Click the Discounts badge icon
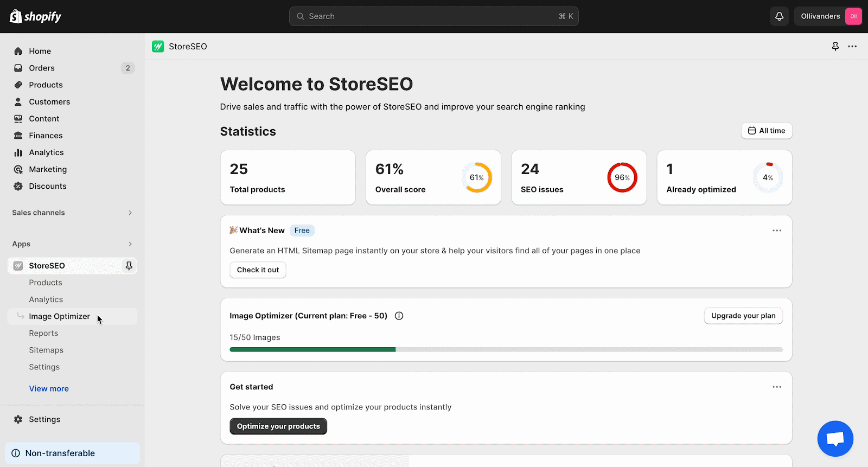This screenshot has height=467, width=868. (x=18, y=186)
